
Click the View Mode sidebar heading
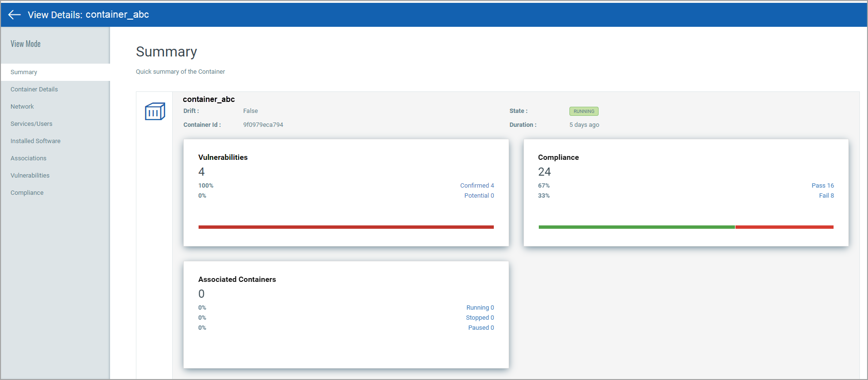[x=26, y=44]
